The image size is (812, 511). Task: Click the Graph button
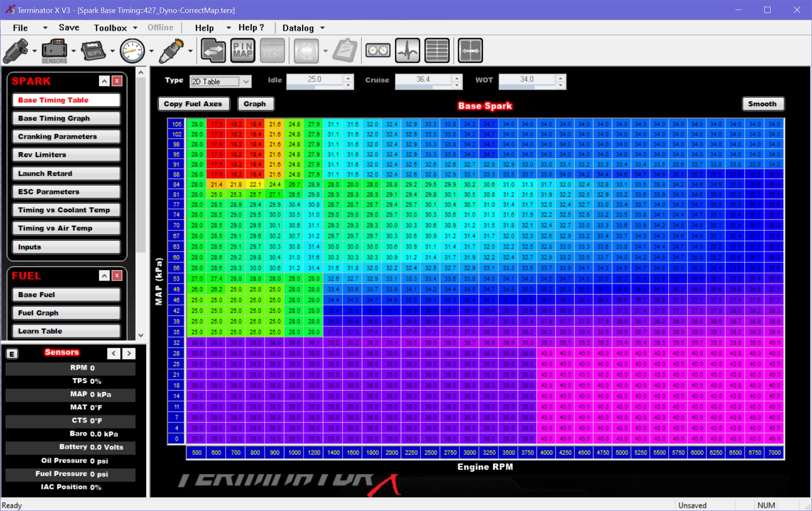click(255, 104)
